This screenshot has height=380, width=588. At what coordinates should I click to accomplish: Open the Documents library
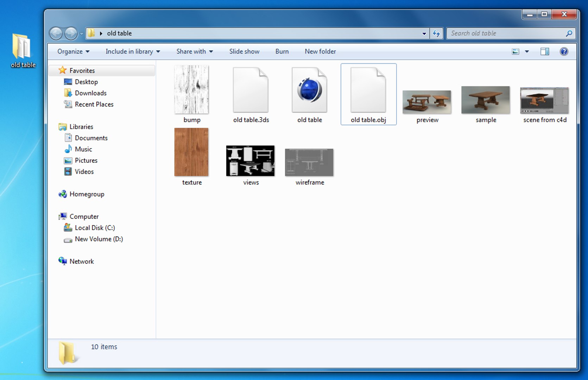pos(91,138)
